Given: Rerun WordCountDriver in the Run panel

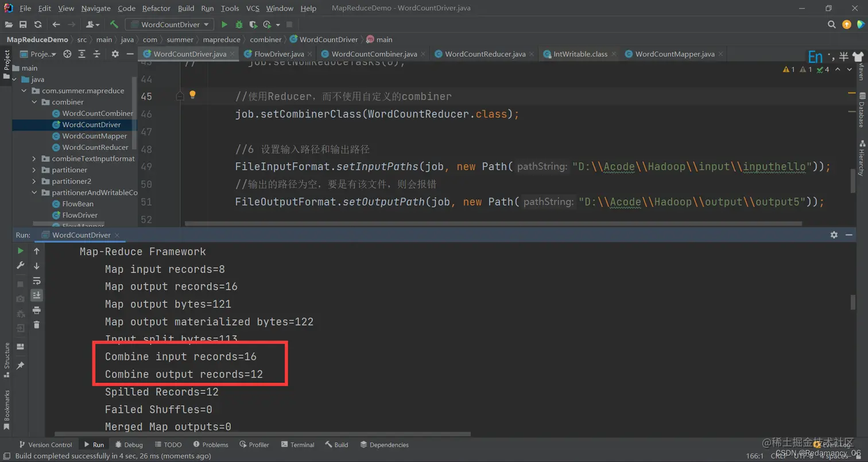Looking at the screenshot, I should point(21,251).
